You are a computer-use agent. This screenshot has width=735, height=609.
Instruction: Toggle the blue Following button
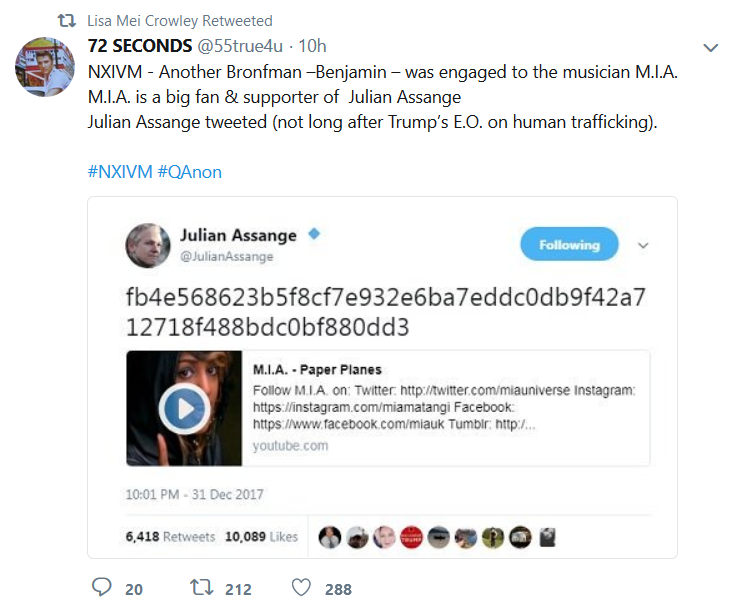coord(569,244)
